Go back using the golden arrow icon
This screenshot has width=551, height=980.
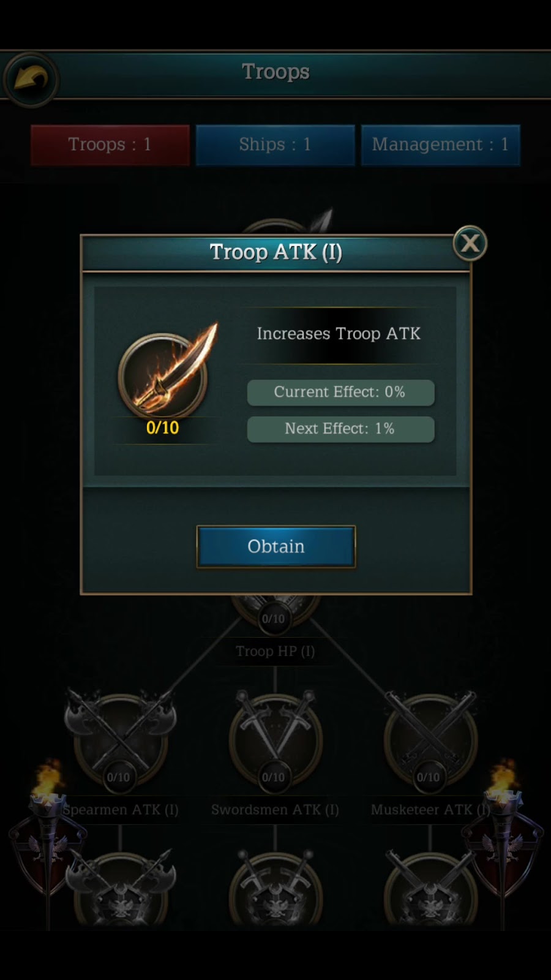[x=31, y=80]
